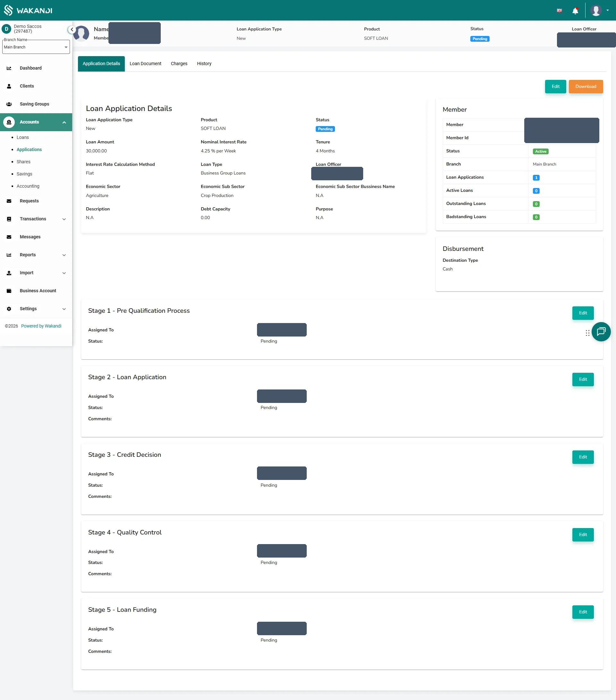The image size is (616, 700).
Task: Select the Application Details tab
Action: click(101, 64)
